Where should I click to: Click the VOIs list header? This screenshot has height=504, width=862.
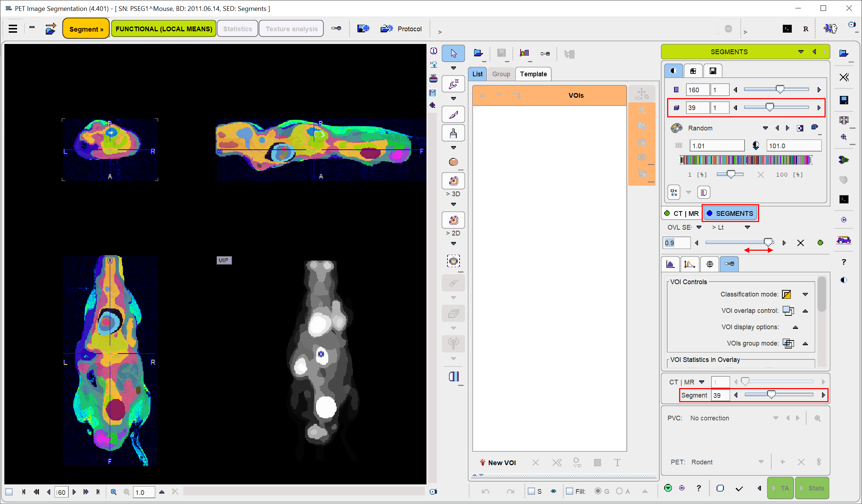coord(549,95)
